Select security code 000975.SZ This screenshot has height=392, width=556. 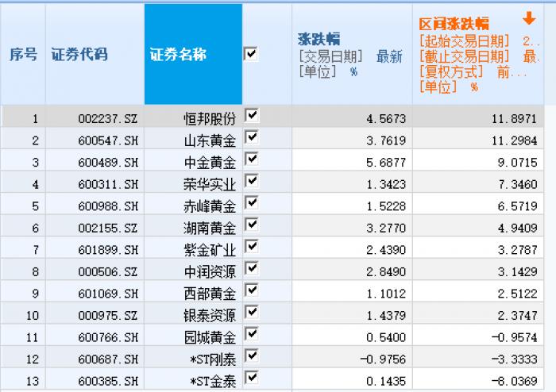coord(108,316)
